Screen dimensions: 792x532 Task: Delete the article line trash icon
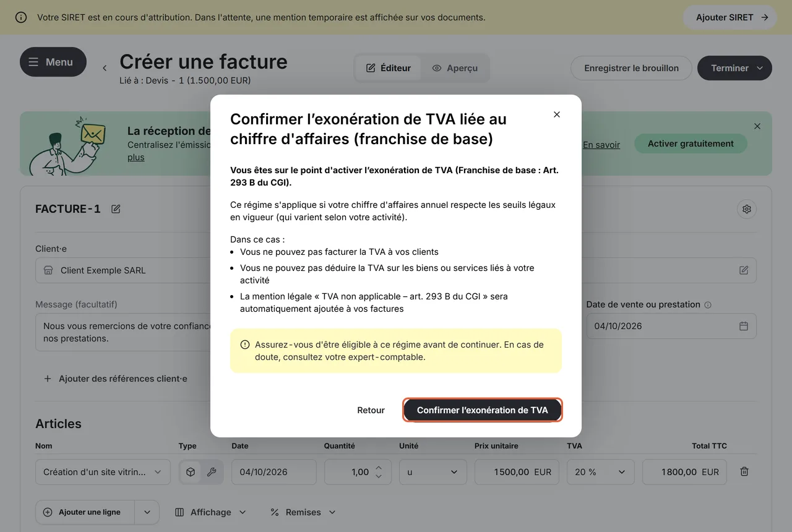[744, 472]
